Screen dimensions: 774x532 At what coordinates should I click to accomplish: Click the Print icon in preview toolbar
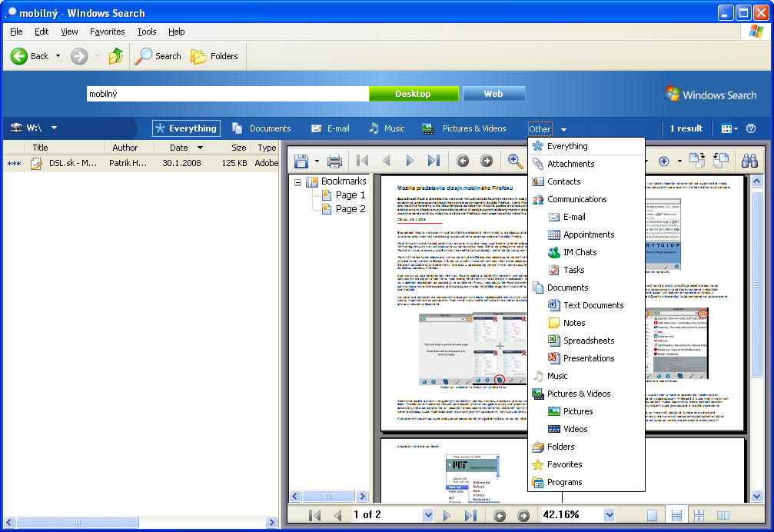[334, 161]
